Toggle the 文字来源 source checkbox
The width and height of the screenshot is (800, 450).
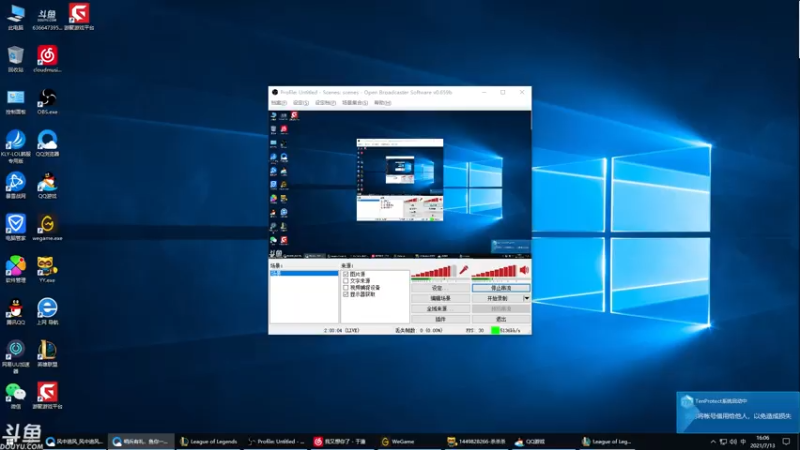point(346,281)
